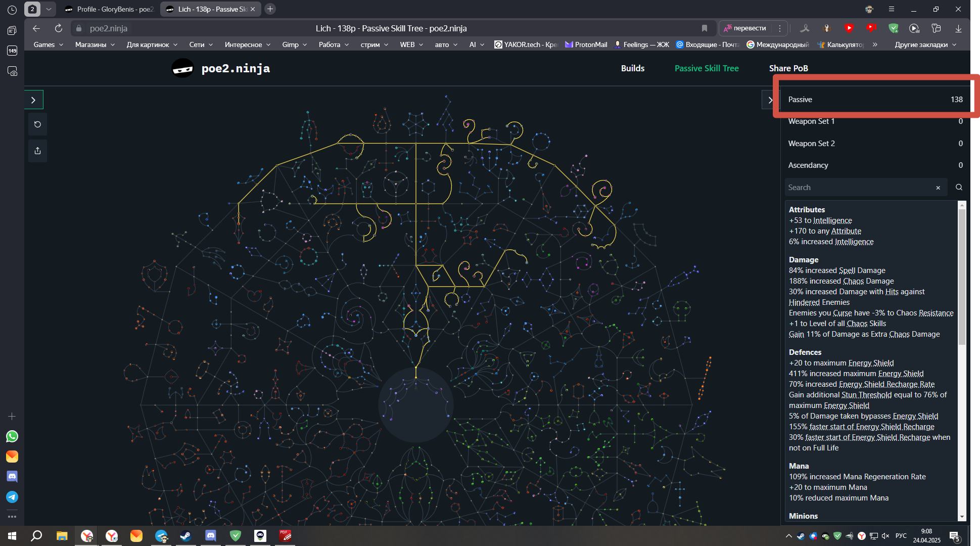Open the AI bookmarks folder
Viewport: 980px width, 546px height.
tap(477, 44)
